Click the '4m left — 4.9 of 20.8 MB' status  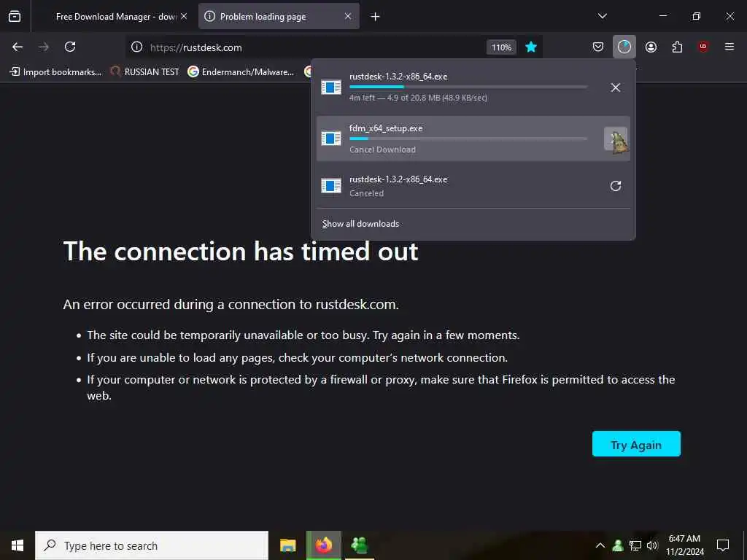[418, 98]
